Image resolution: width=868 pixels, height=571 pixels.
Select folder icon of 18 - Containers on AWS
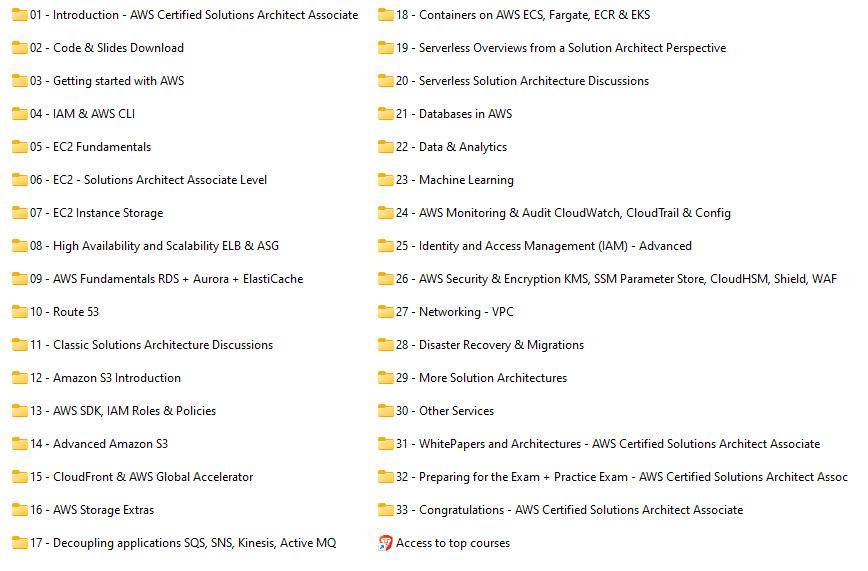coord(385,15)
